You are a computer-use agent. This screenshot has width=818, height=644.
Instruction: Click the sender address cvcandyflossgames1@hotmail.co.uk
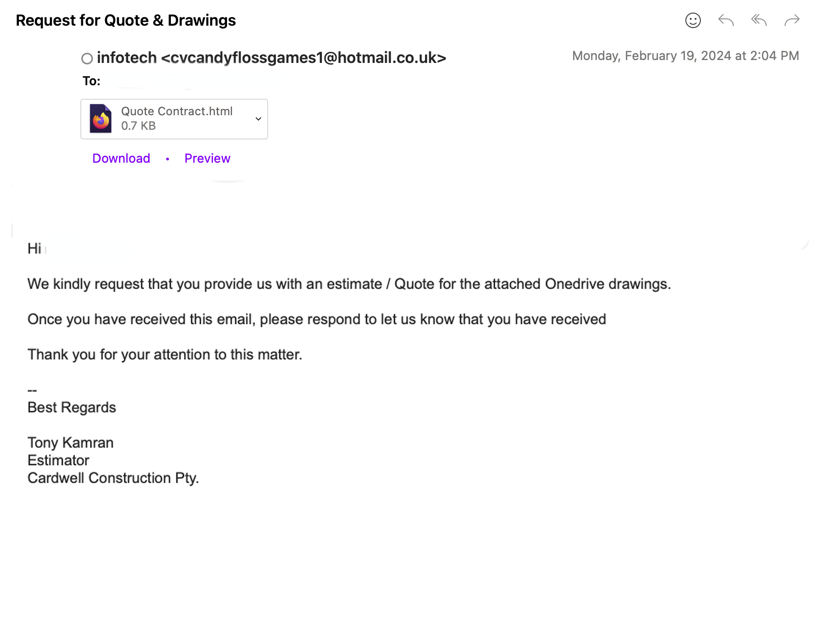point(303,58)
